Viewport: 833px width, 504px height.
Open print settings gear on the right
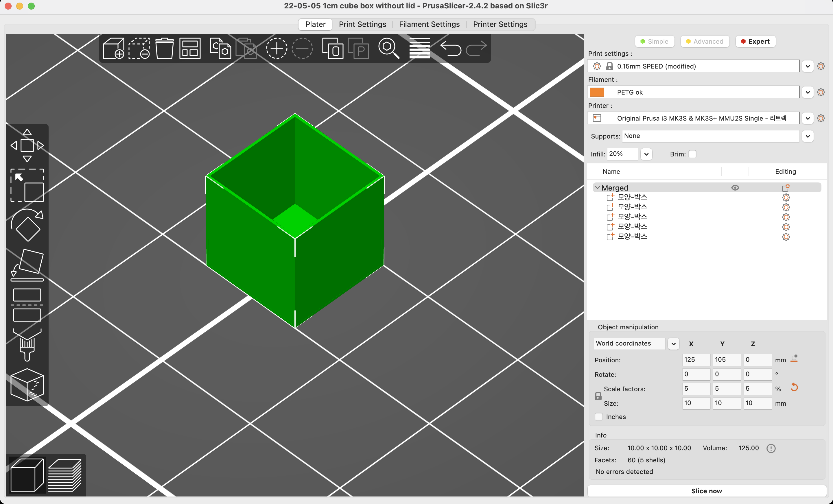pos(821,66)
